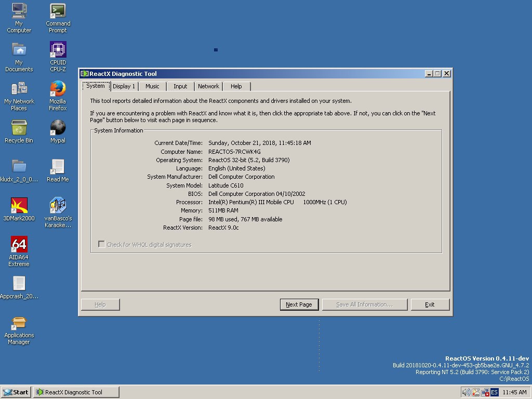Open the Music tab
The height and width of the screenshot is (399, 532).
152,87
